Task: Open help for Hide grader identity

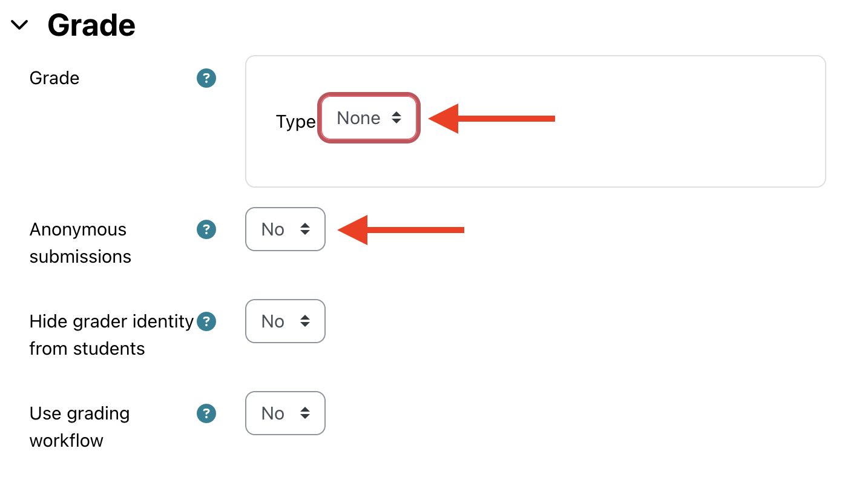Action: (206, 321)
